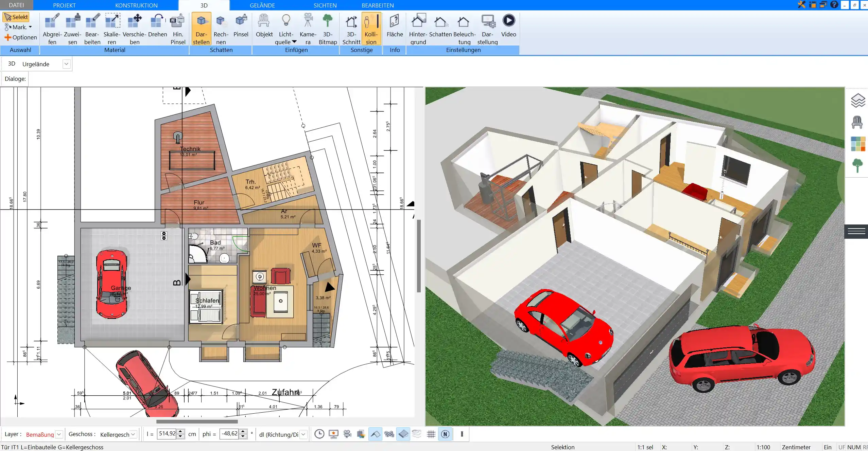Open the furniture catalog chair in sidebar

(x=857, y=122)
